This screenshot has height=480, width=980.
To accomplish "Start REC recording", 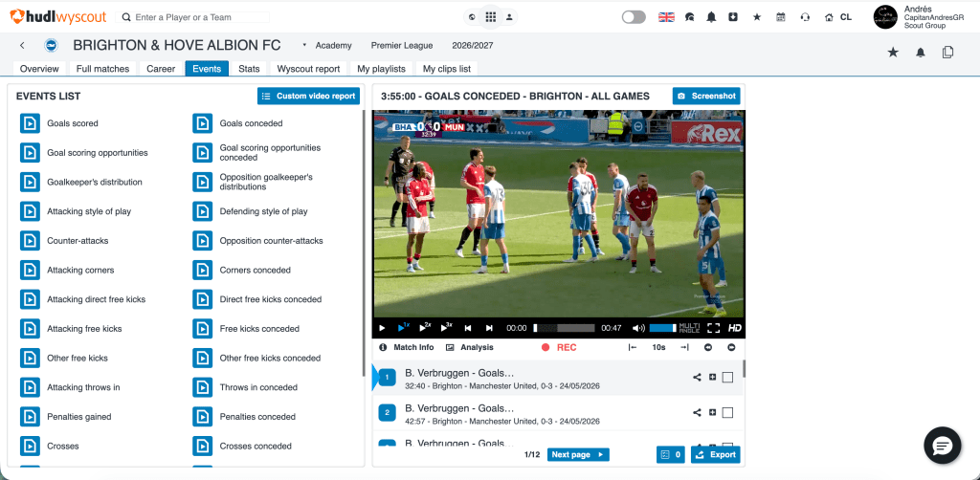I will (559, 347).
